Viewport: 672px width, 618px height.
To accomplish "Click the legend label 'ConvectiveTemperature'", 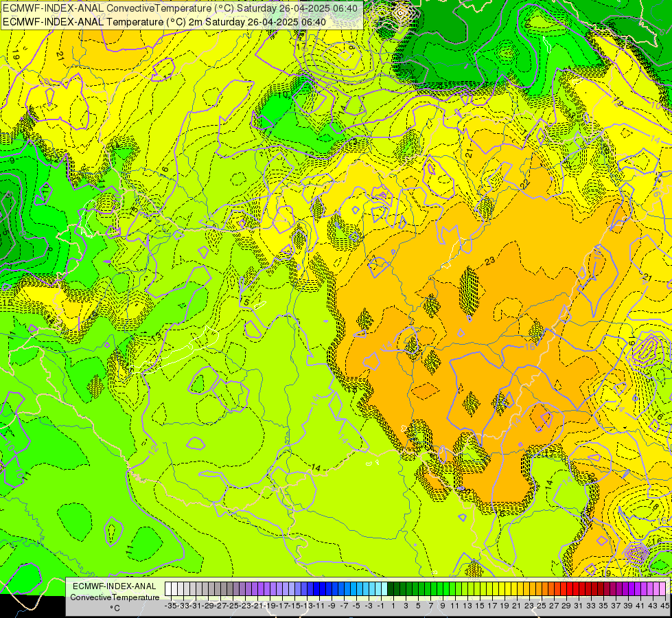I will (x=115, y=597).
